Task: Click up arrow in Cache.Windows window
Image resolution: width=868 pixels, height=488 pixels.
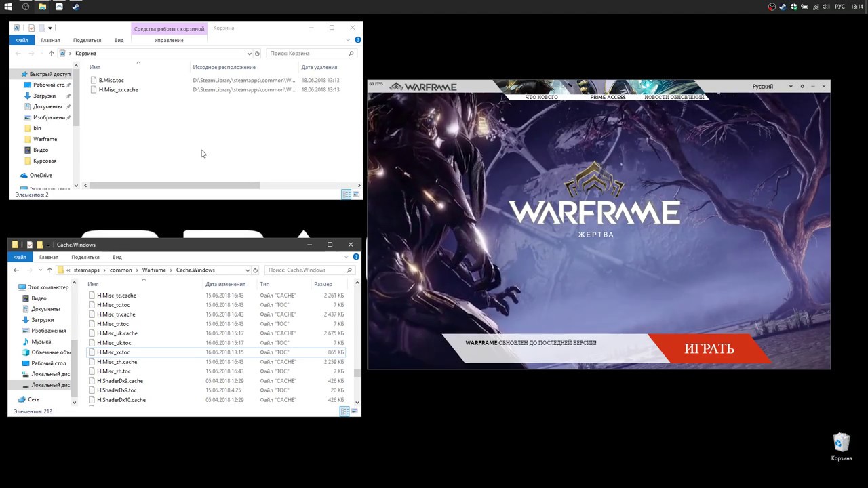Action: 50,270
